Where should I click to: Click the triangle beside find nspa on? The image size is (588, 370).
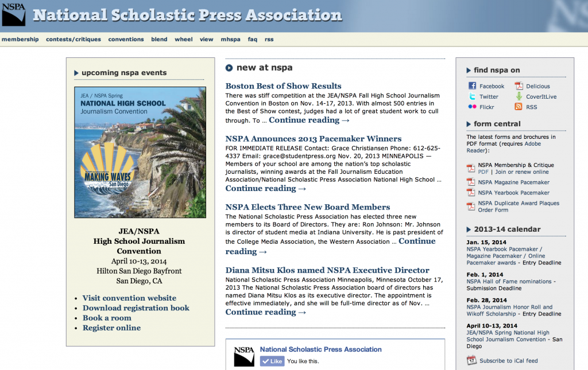469,71
